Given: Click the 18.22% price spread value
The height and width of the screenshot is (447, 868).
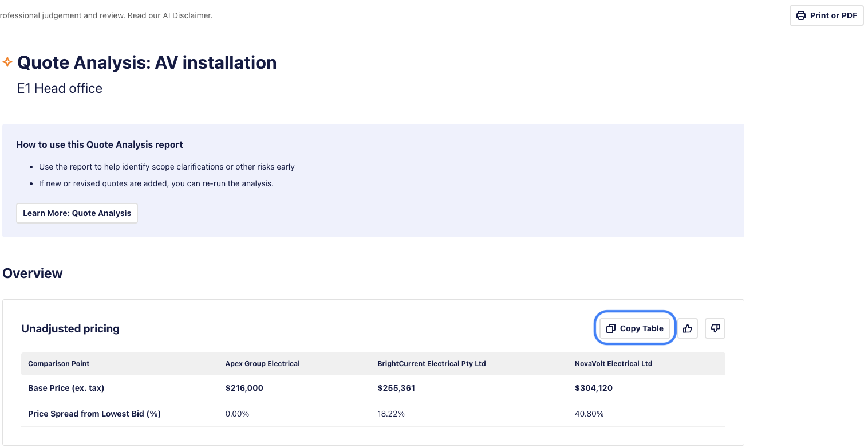Looking at the screenshot, I should point(391,414).
